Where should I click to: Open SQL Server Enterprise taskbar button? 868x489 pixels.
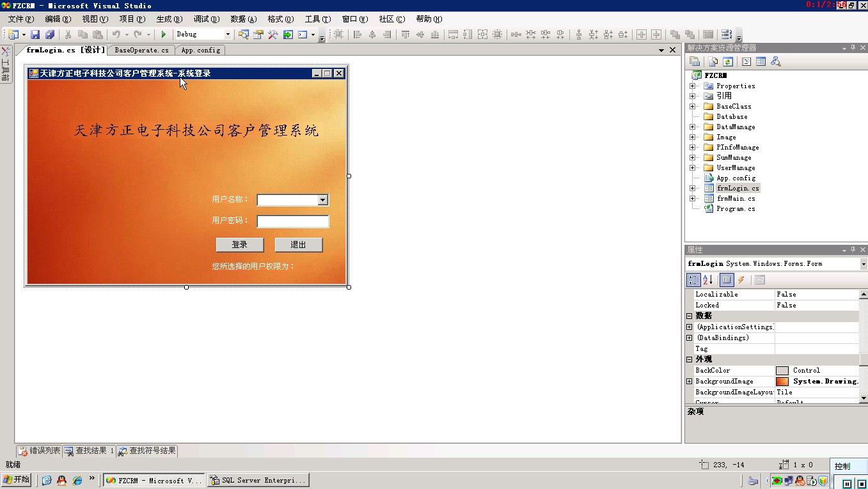(x=258, y=480)
